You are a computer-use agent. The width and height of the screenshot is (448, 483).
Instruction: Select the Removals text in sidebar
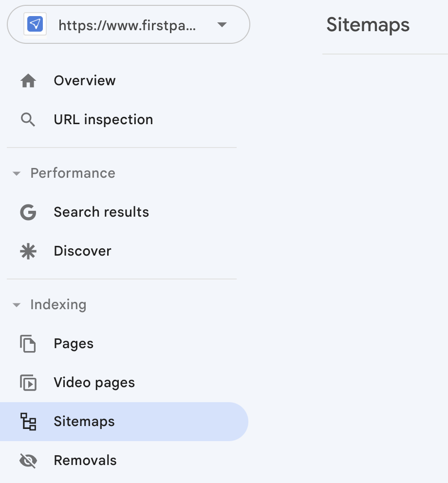[85, 461]
